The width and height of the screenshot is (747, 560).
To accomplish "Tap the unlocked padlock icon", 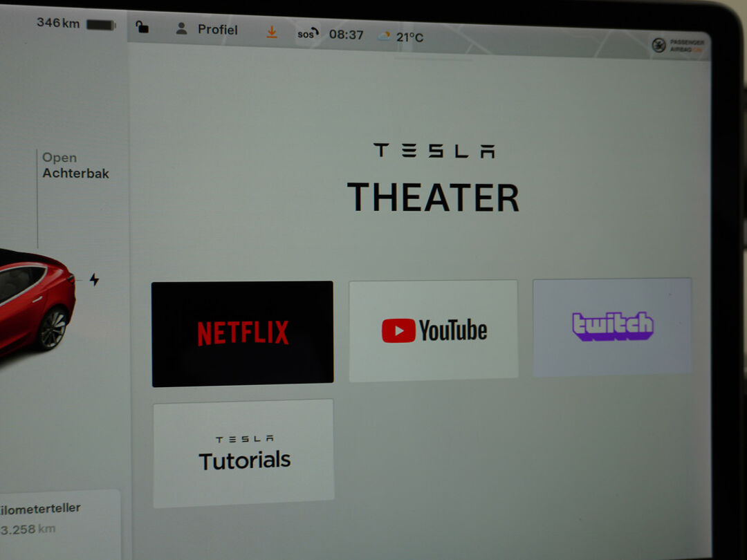I will (x=142, y=28).
